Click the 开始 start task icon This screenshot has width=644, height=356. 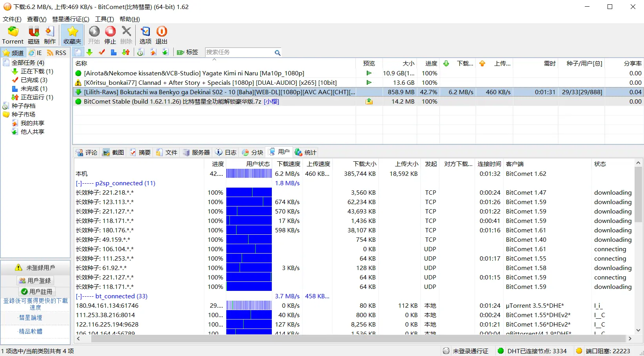pos(94,35)
